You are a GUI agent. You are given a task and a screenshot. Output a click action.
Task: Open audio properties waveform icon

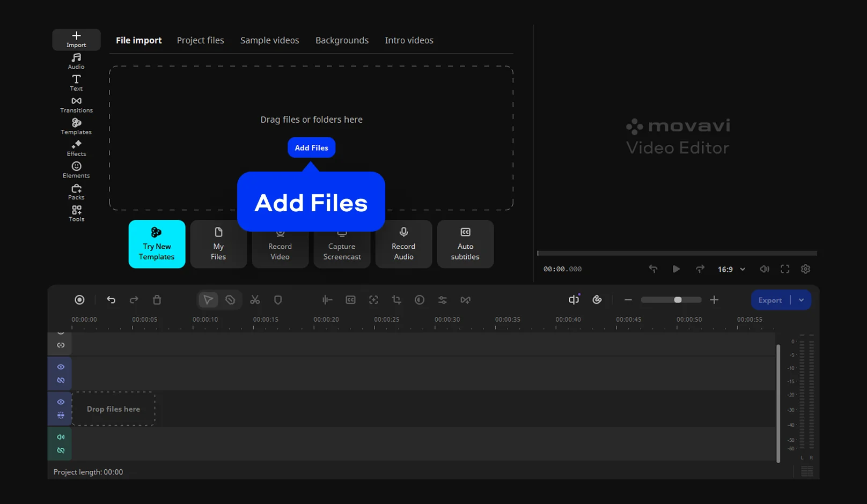tap(327, 300)
